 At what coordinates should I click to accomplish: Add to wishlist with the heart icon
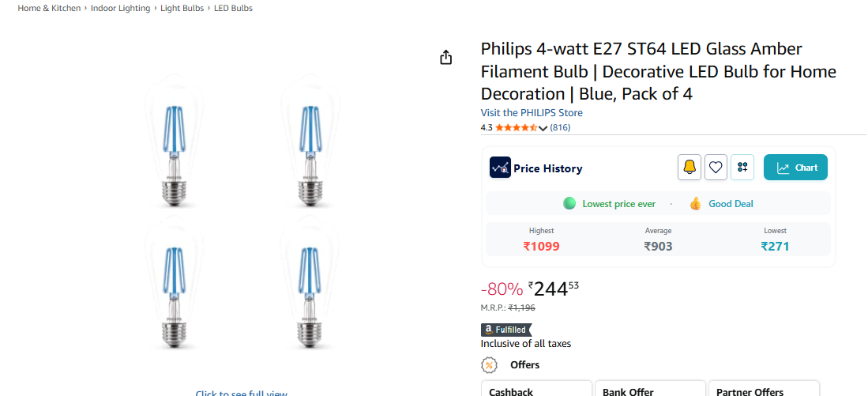(x=716, y=167)
